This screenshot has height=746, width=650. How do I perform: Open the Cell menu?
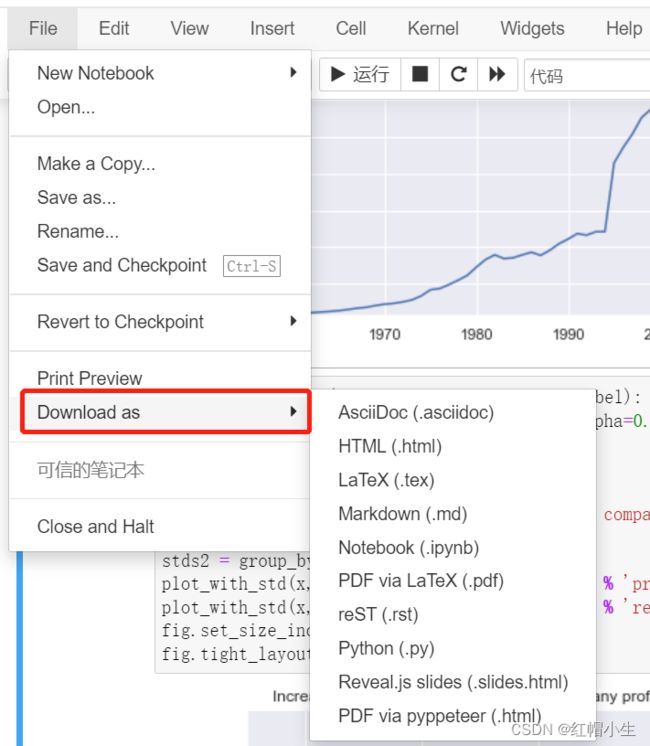[x=351, y=28]
